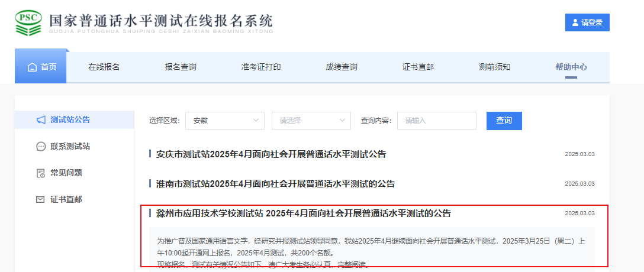The height and width of the screenshot is (272, 644).
Task: Open the 请选择 city dropdown
Action: [x=311, y=121]
